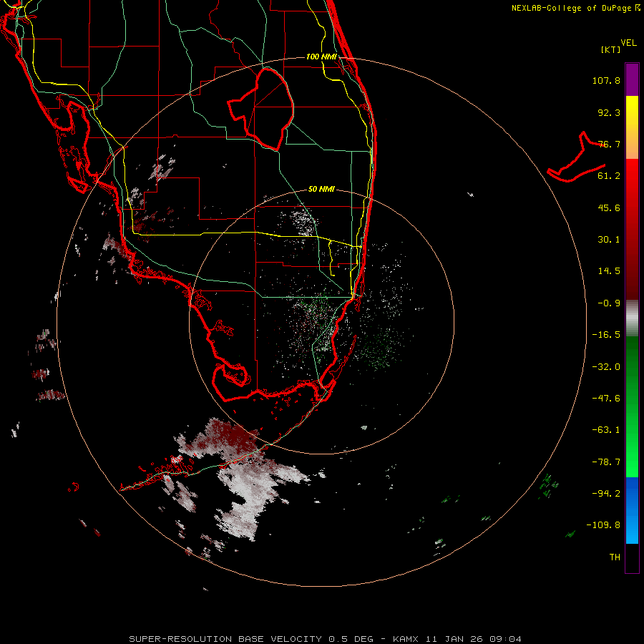The image size is (644, 644).
Task: Click the 61.2 scale value
Action: click(609, 176)
